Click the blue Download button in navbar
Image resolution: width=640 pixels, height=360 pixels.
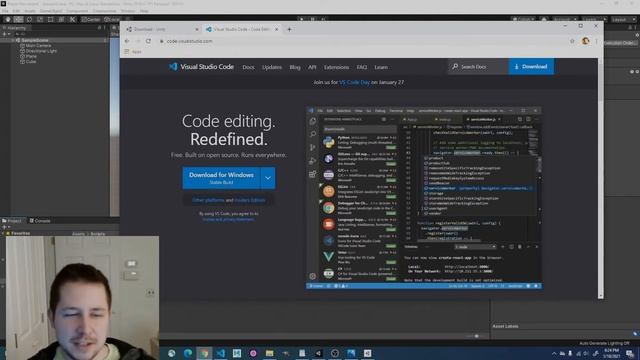click(x=531, y=67)
